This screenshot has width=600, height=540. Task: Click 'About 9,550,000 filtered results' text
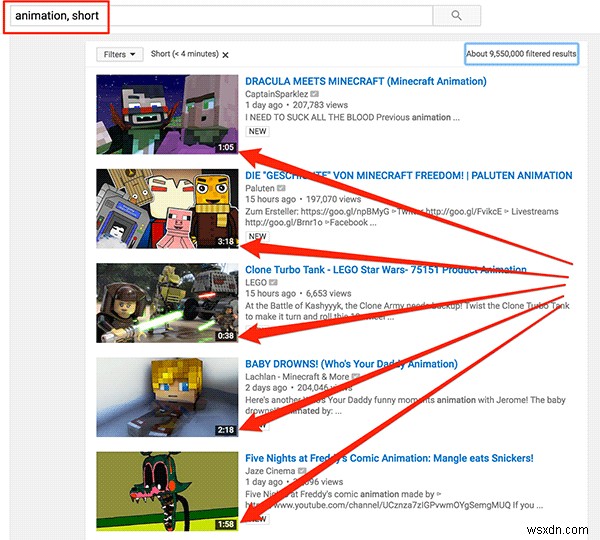[x=521, y=54]
